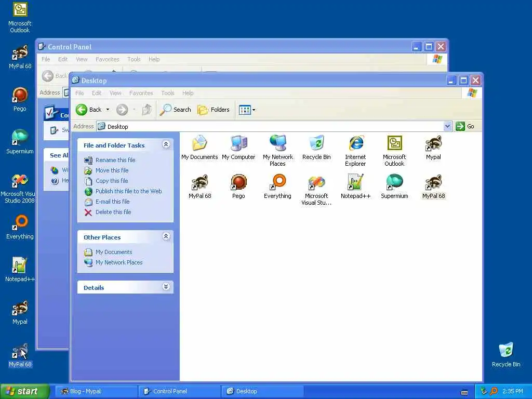This screenshot has height=399, width=532.
Task: Select Microsoft Visual Stu... shortcut in window
Action: 316,189
